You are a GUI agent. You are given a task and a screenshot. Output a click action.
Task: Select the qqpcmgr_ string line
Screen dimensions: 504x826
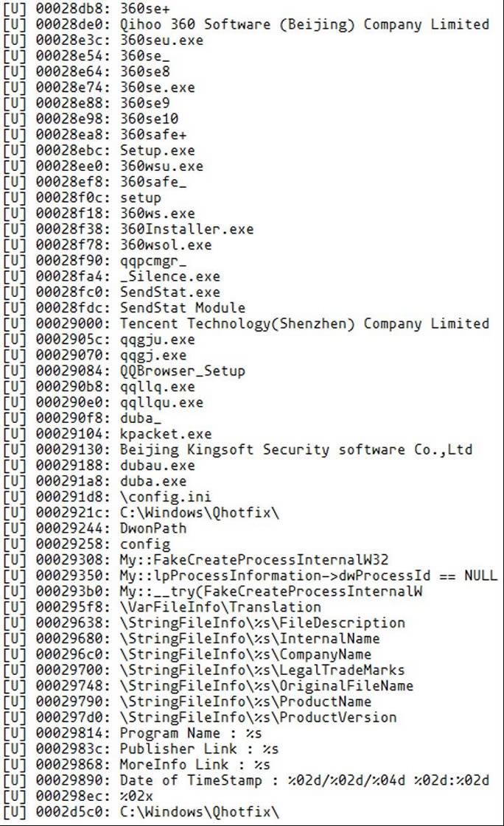(x=153, y=261)
